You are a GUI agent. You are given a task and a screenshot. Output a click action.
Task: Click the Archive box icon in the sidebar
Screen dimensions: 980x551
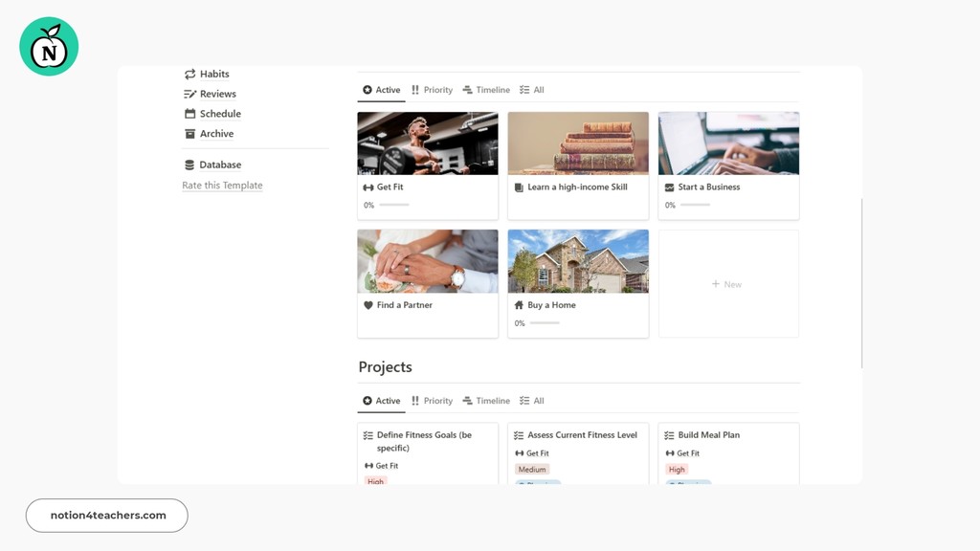coord(189,134)
